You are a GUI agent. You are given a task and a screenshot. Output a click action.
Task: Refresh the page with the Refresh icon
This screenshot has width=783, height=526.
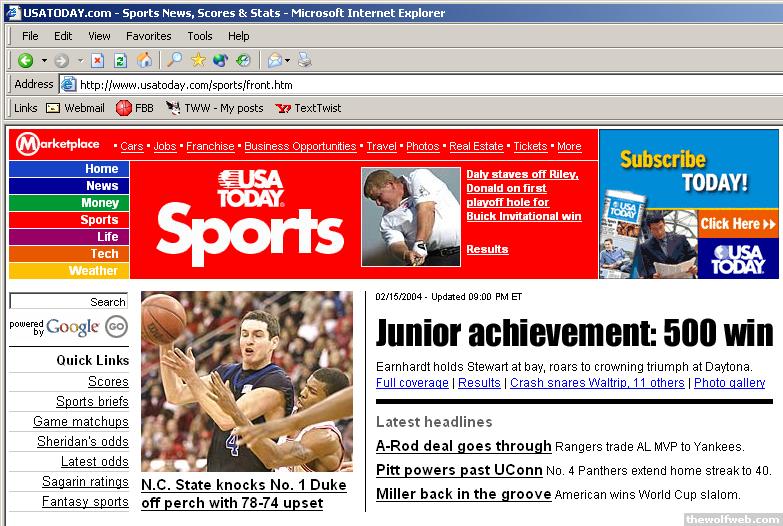120,61
